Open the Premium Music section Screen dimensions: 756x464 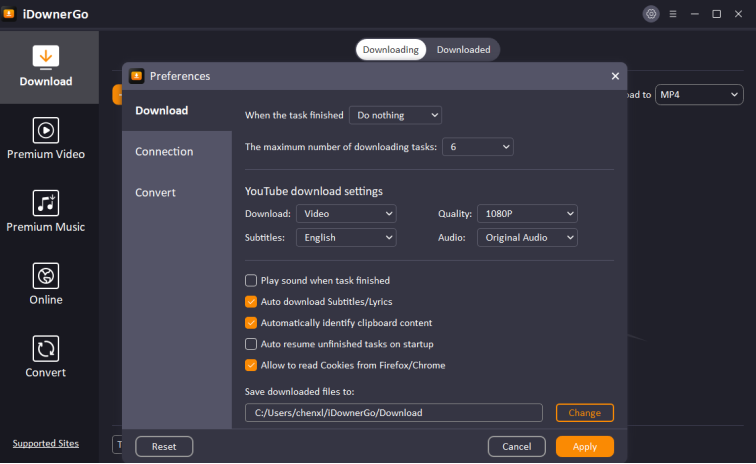(x=46, y=211)
